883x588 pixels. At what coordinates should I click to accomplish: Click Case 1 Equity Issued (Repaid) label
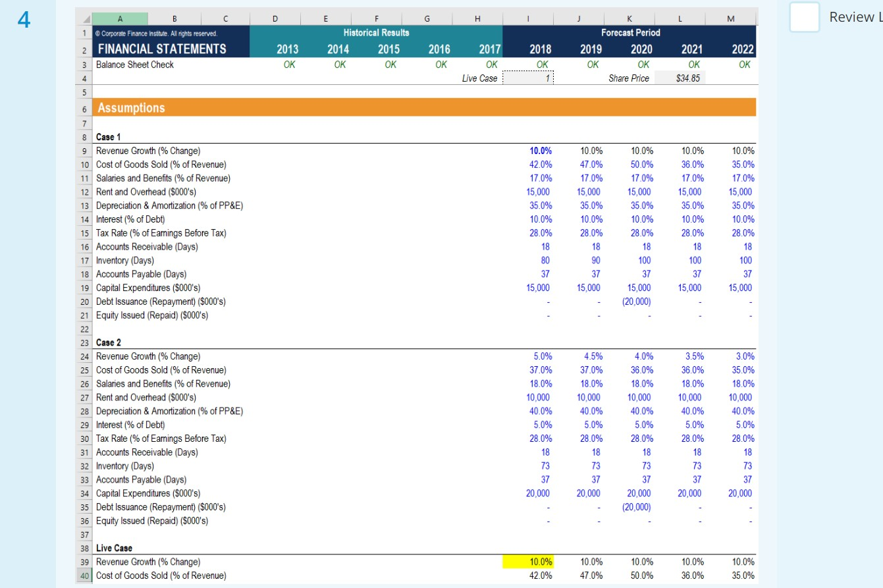152,315
